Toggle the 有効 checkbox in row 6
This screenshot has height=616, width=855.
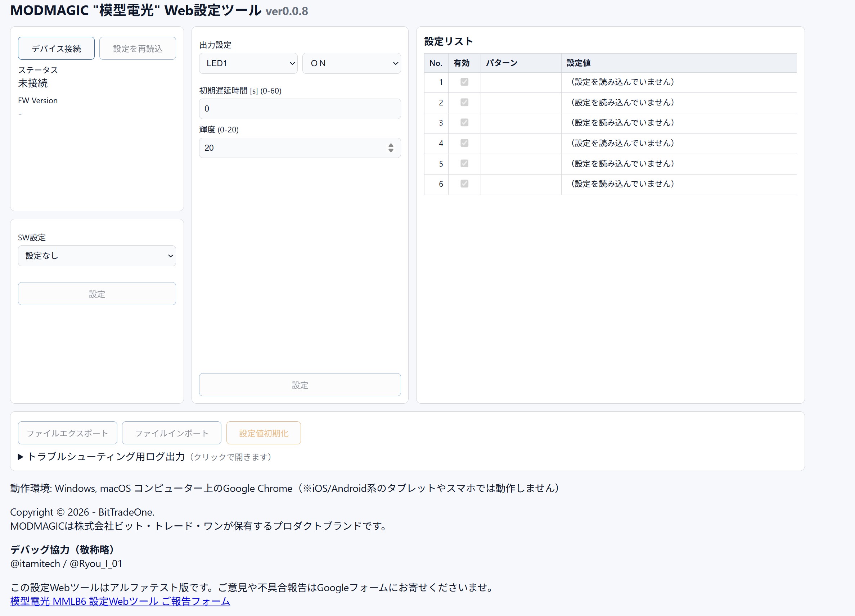[464, 184]
